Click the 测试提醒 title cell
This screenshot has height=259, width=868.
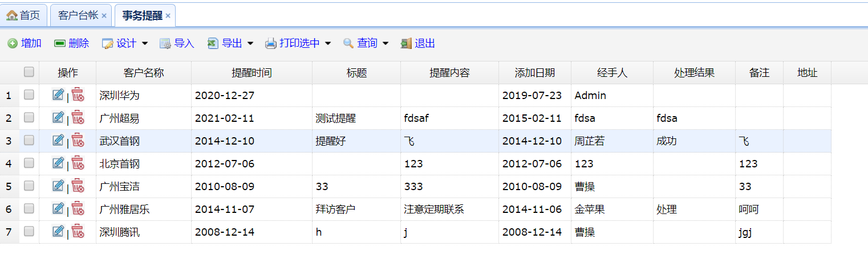point(356,118)
